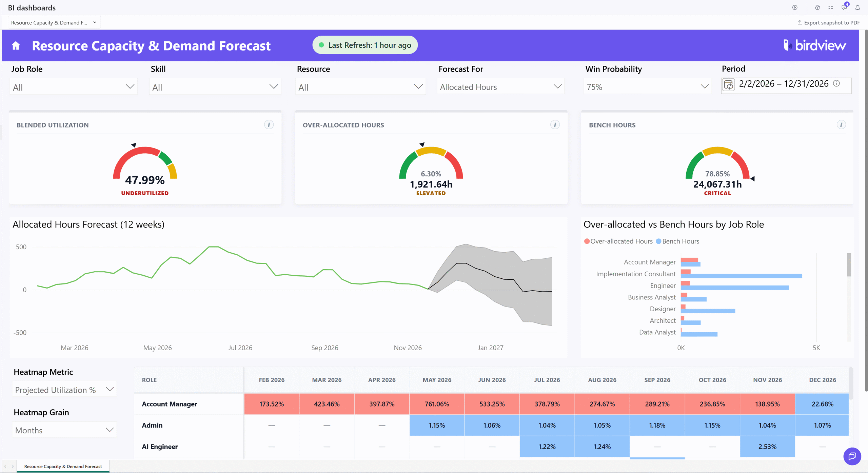Click Export snapshot to PDF

[x=828, y=23]
